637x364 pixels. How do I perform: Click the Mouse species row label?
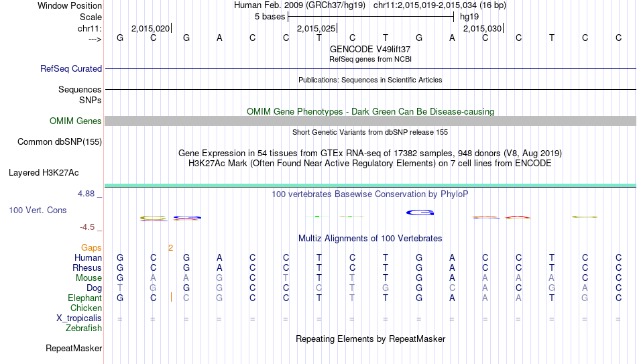[x=89, y=278]
